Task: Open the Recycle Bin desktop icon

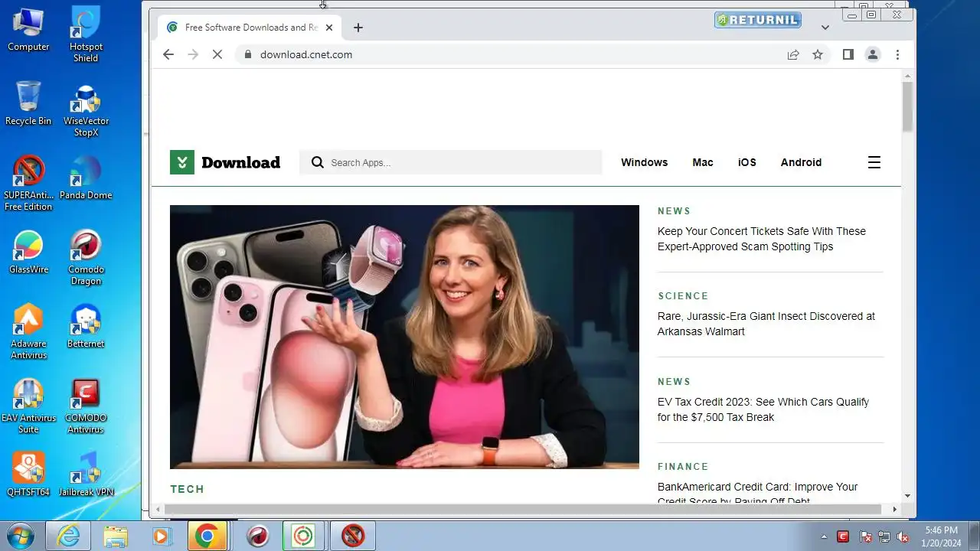Action: (x=28, y=103)
